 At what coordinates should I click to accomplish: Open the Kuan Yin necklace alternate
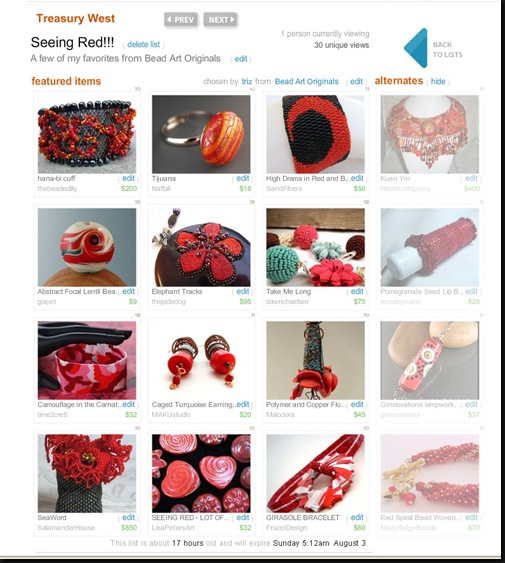point(430,134)
